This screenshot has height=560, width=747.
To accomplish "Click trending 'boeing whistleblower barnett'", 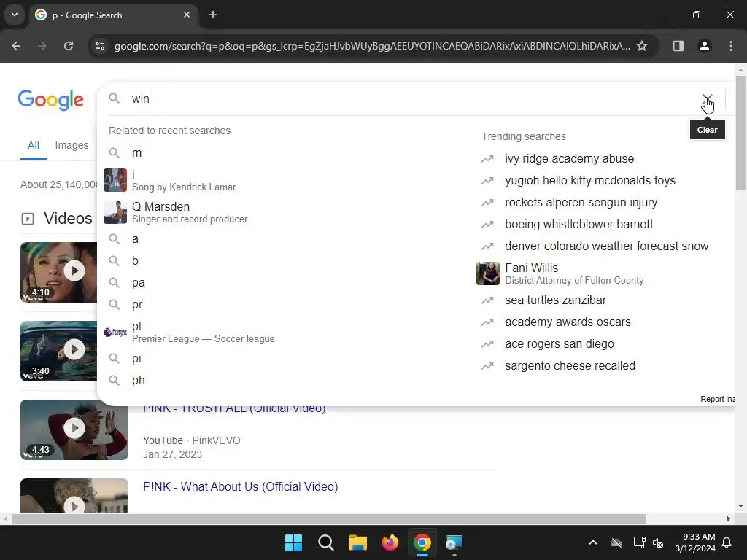I will [578, 225].
